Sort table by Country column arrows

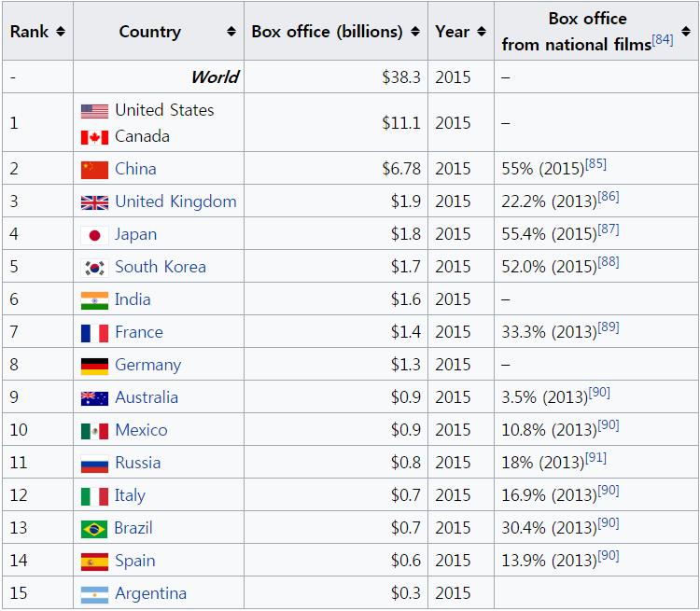tap(231, 32)
